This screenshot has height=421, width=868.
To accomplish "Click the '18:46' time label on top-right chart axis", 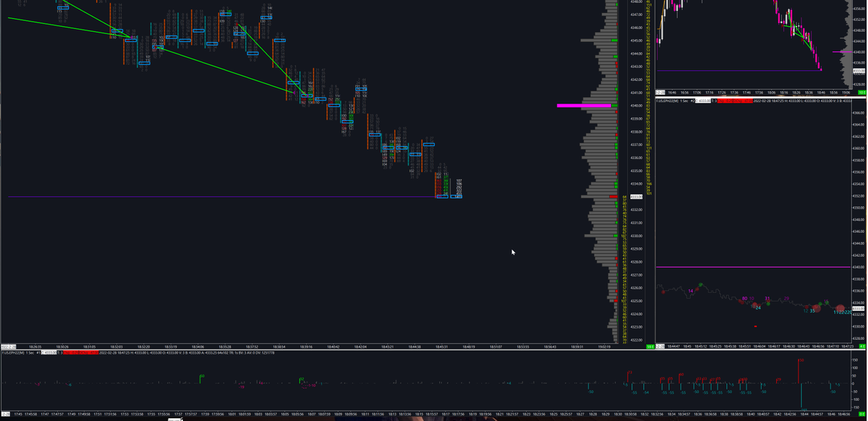I will (x=822, y=93).
